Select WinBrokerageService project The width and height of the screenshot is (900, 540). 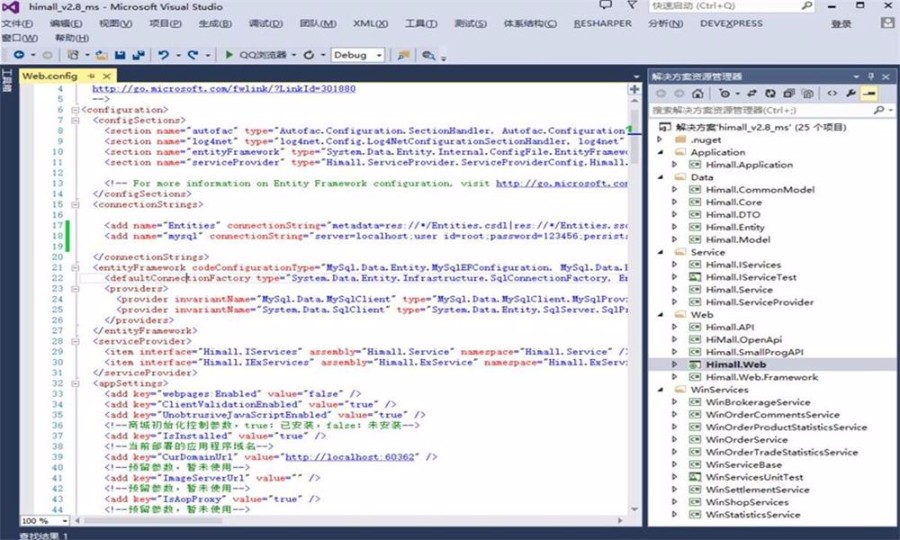point(758,402)
